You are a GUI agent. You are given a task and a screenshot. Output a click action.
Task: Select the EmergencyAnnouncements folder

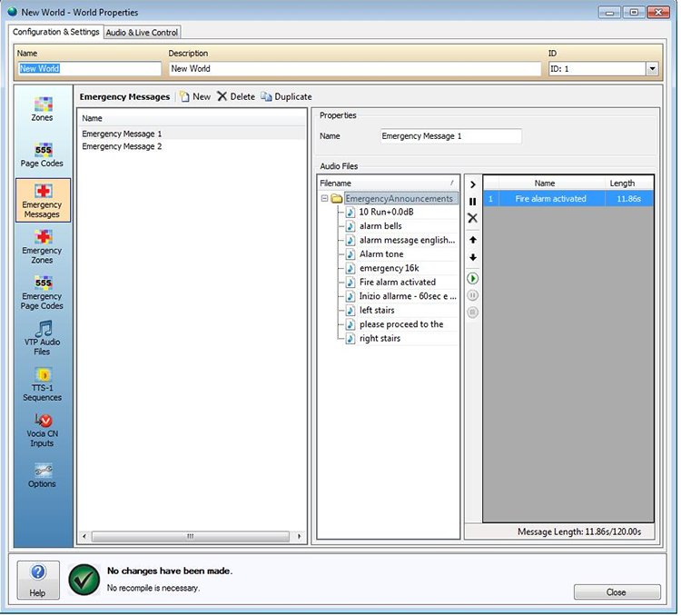point(400,199)
